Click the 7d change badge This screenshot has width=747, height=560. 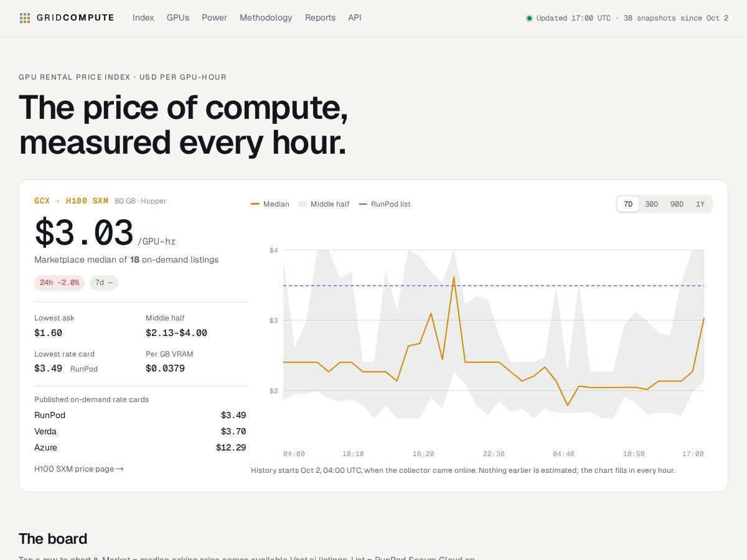104,282
